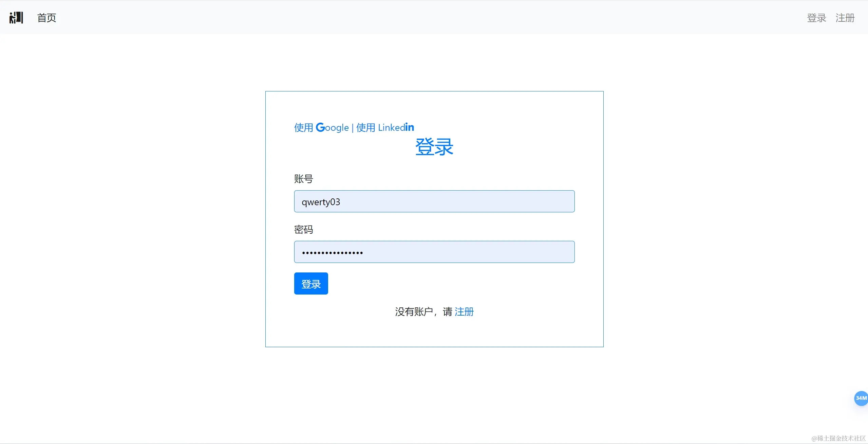Open 登录 in the top navbar
The image size is (868, 444).
click(x=816, y=18)
